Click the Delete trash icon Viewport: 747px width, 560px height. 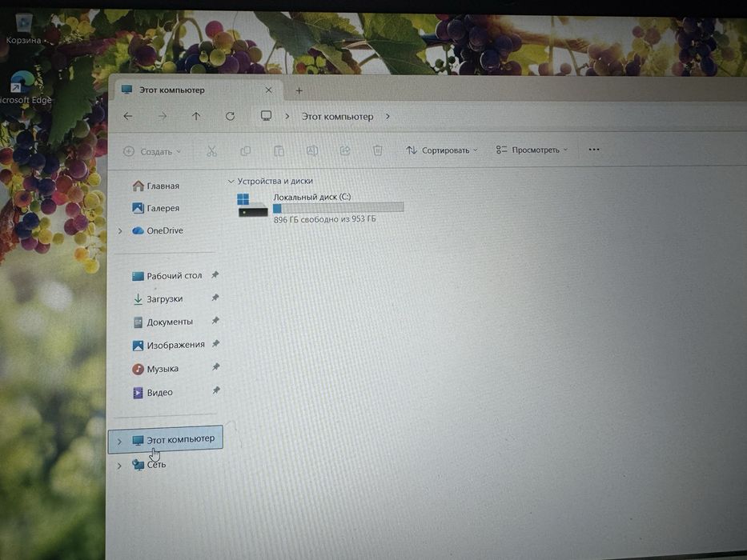pos(377,150)
